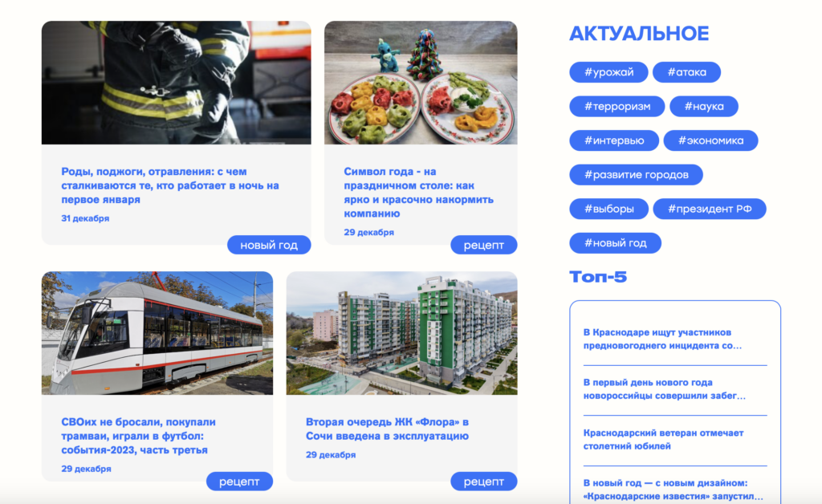This screenshot has height=504, width=822.
Task: Read article 'СВОих не бросали, покупали трамваи'
Action: 138,436
